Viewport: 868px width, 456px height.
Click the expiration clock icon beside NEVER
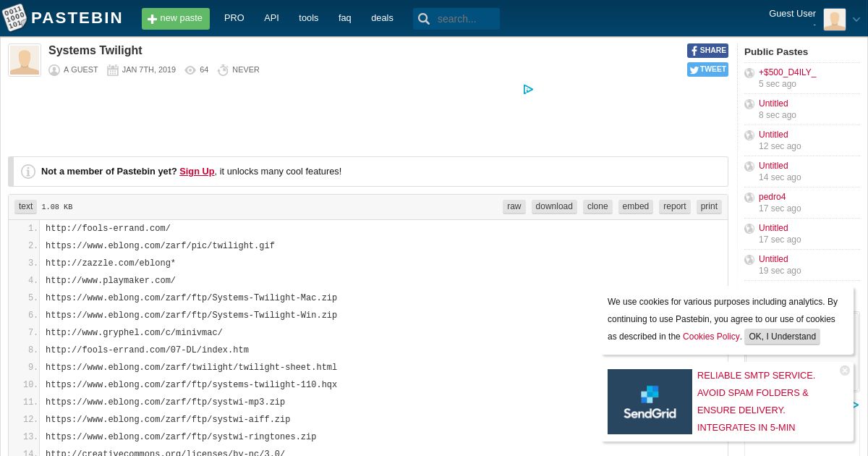(x=223, y=70)
